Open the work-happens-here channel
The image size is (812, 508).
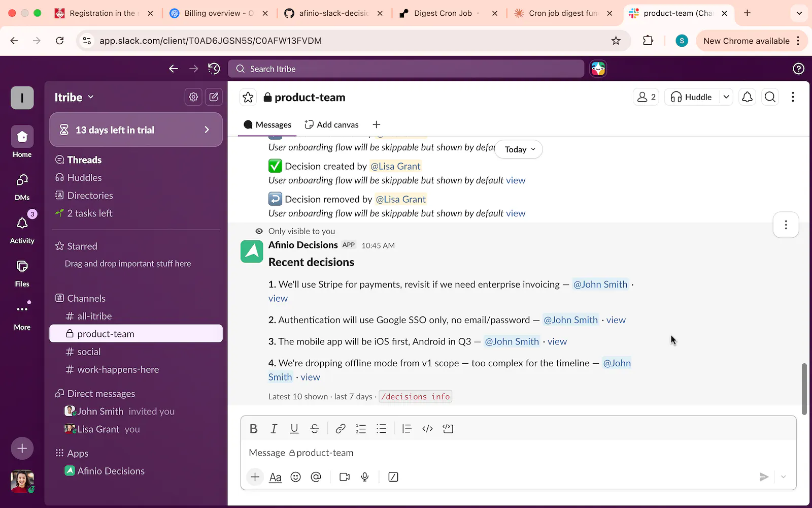coord(136,369)
